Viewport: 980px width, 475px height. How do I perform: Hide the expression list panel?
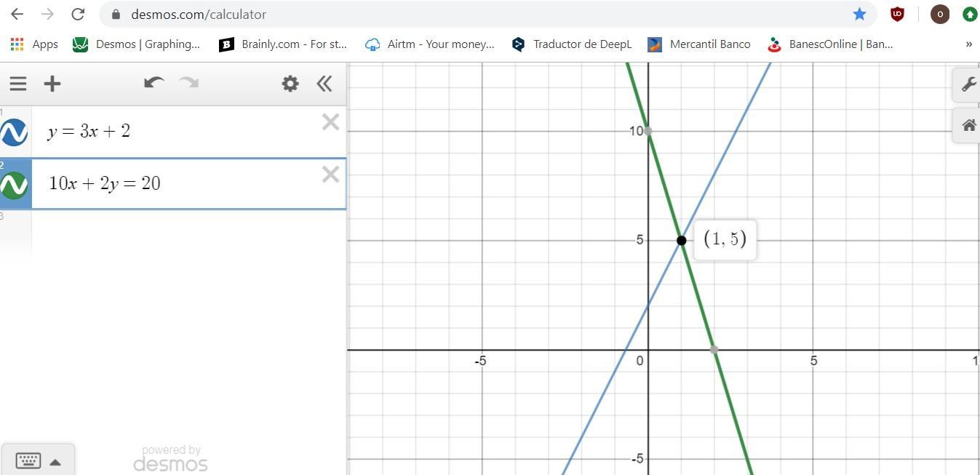[324, 84]
